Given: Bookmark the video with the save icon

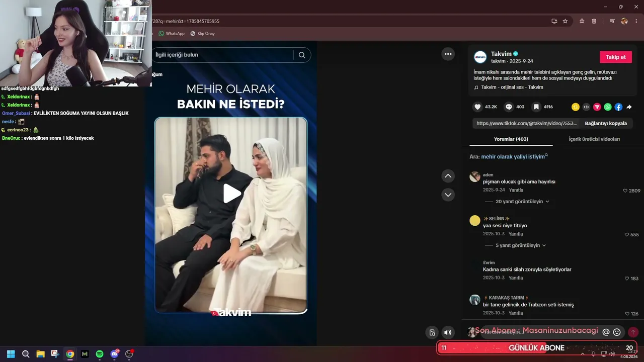Looking at the screenshot, I should [x=536, y=107].
